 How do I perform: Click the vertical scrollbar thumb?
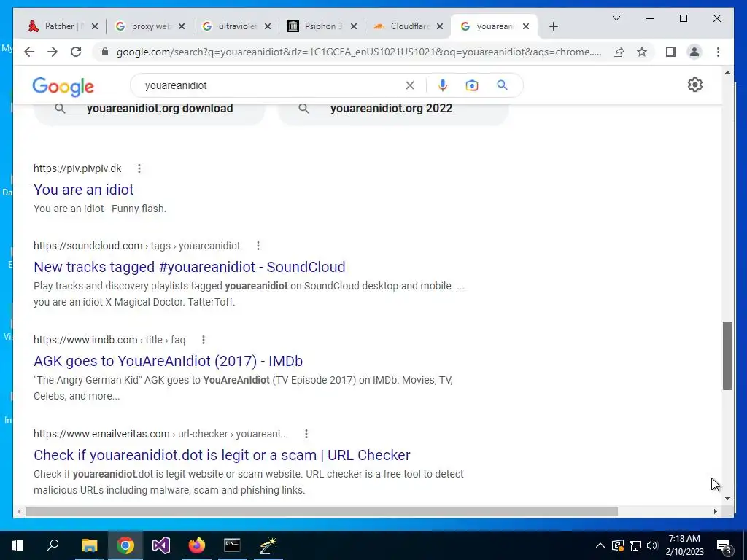(x=727, y=356)
